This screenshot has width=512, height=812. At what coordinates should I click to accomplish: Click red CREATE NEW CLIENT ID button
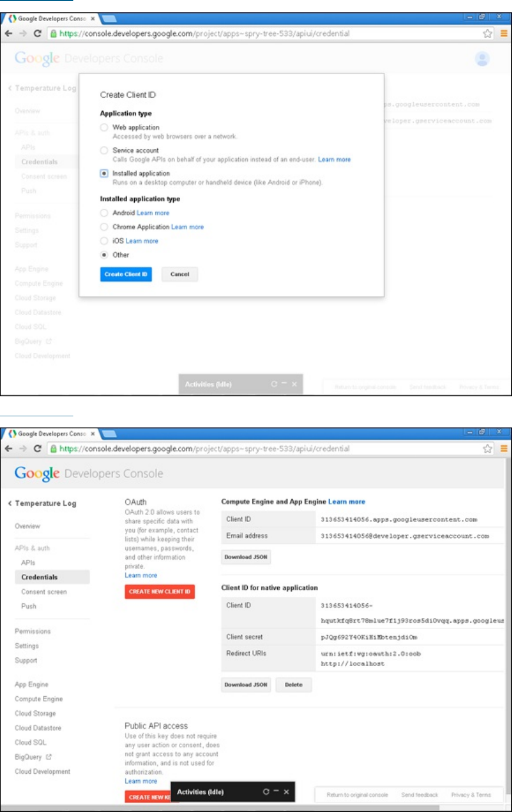(x=159, y=592)
